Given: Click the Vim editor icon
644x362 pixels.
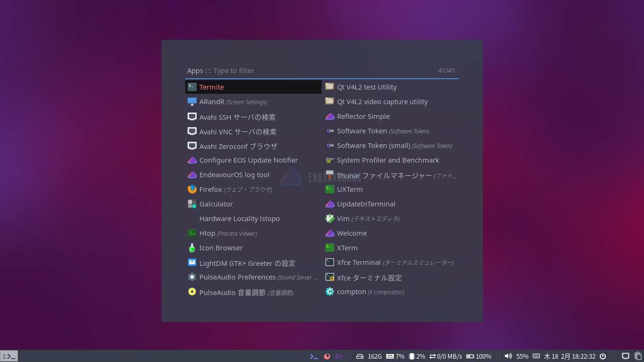Looking at the screenshot, I should (x=330, y=218).
